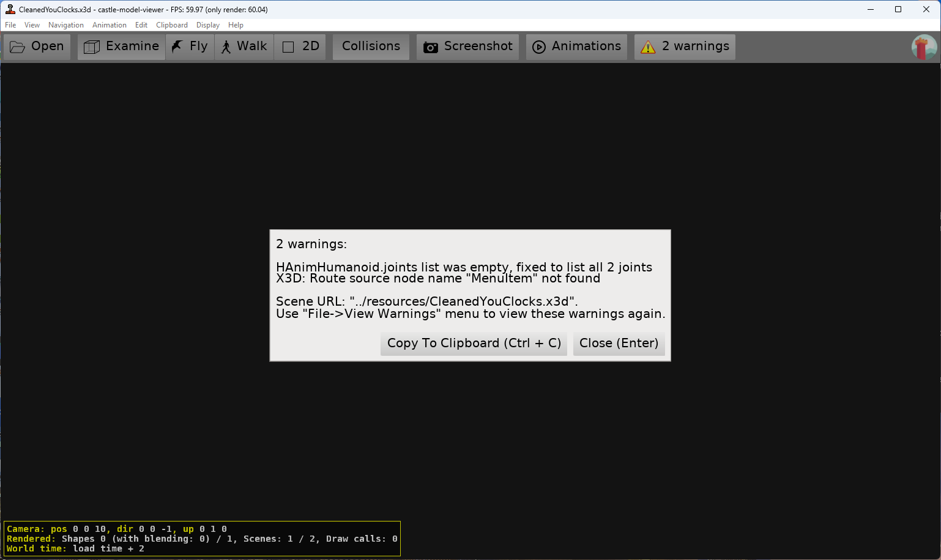941x560 pixels.
Task: Expand the Display menu
Action: coord(208,25)
